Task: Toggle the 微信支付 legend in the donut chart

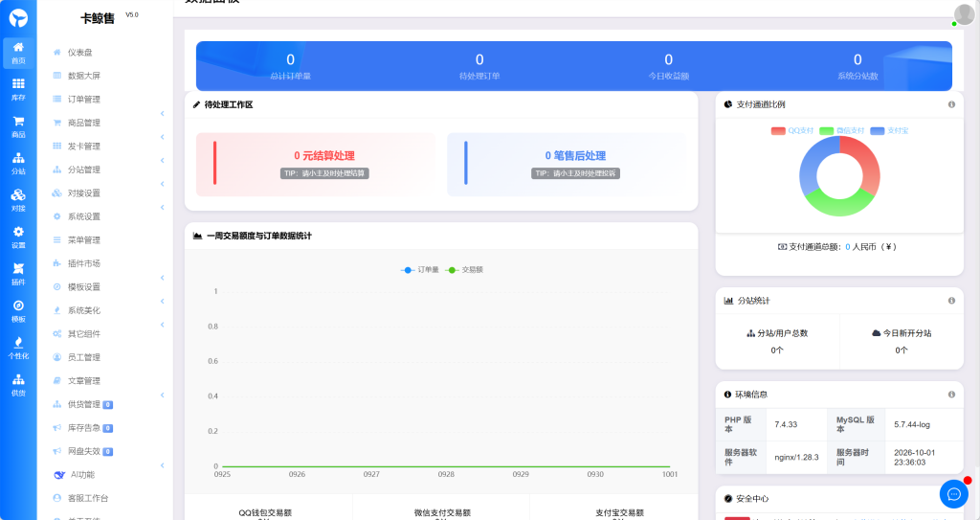Action: [x=841, y=131]
